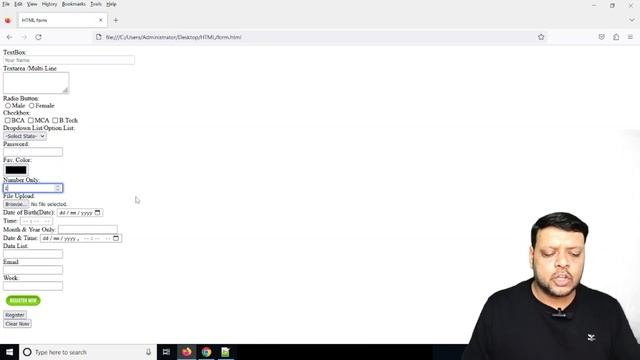Click the Clear Now reset button
The image size is (640, 360).
(17, 324)
